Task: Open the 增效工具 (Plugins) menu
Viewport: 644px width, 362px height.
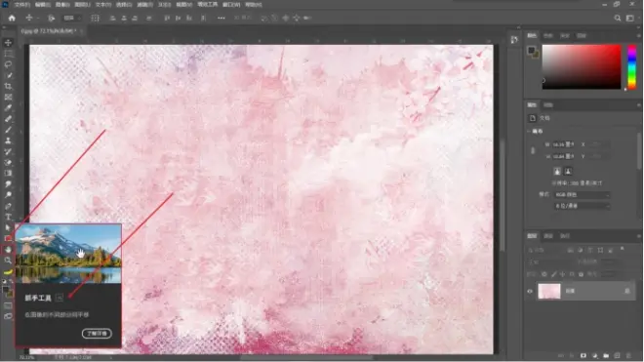Action: coord(208,5)
